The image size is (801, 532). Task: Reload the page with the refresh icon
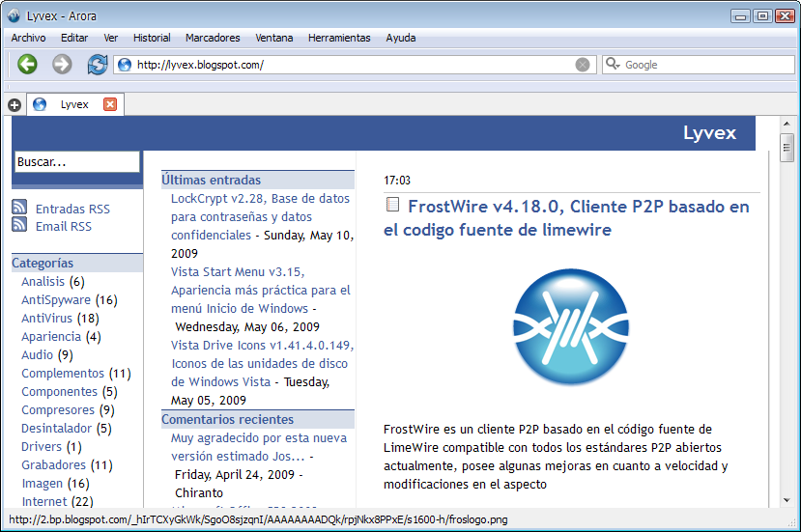[97, 65]
